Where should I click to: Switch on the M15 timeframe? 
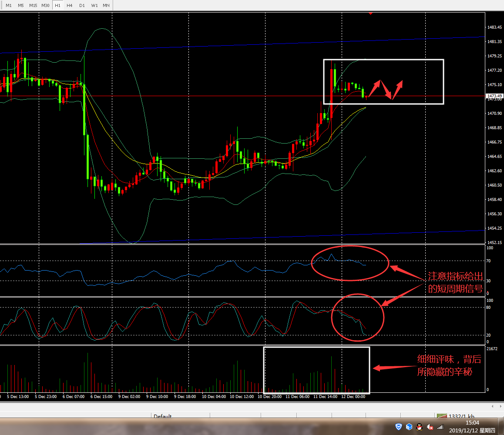click(33, 6)
